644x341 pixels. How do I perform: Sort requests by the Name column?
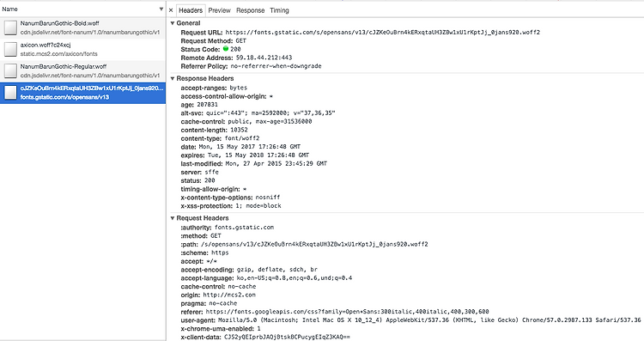point(82,9)
